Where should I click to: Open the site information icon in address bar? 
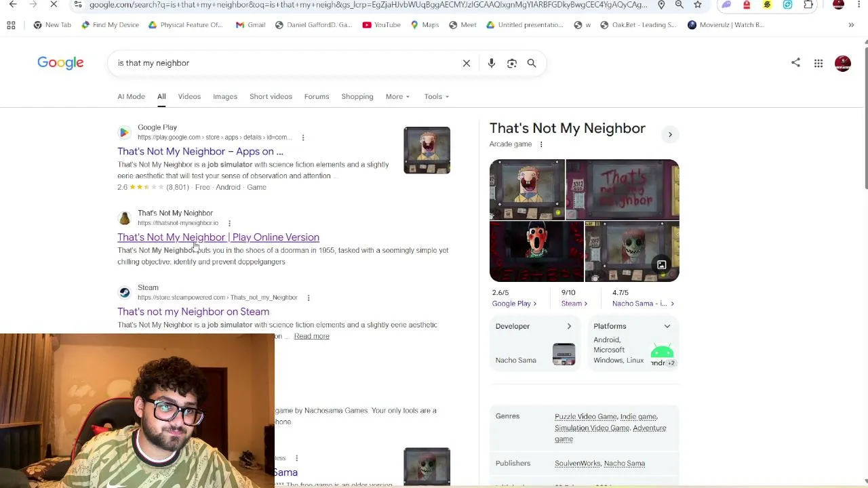(x=78, y=5)
